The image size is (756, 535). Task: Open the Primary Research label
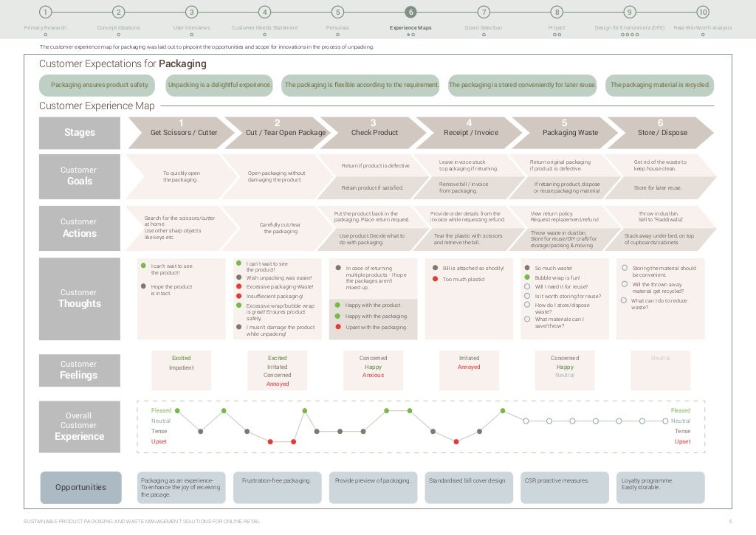click(45, 27)
